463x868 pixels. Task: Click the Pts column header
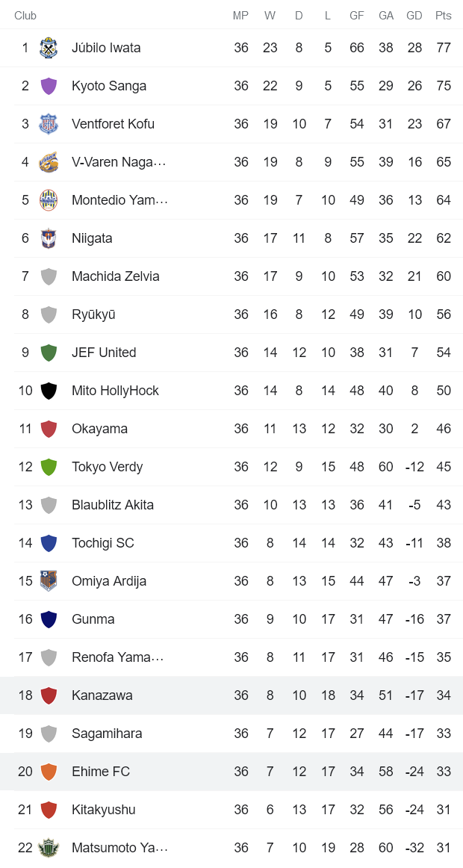click(444, 16)
